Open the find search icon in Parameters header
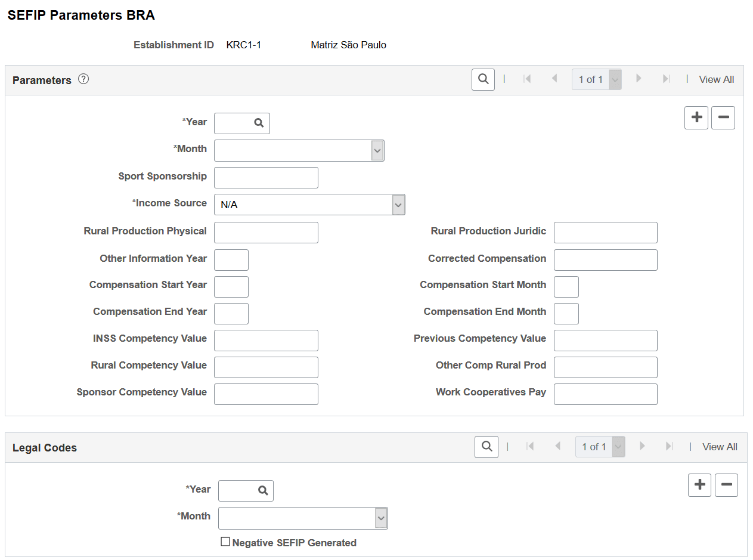Image resolution: width=753 pixels, height=560 pixels. coord(483,79)
